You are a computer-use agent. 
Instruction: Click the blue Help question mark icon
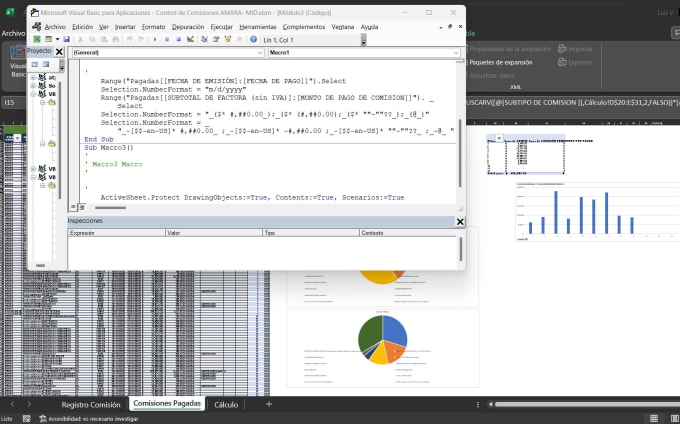254,39
